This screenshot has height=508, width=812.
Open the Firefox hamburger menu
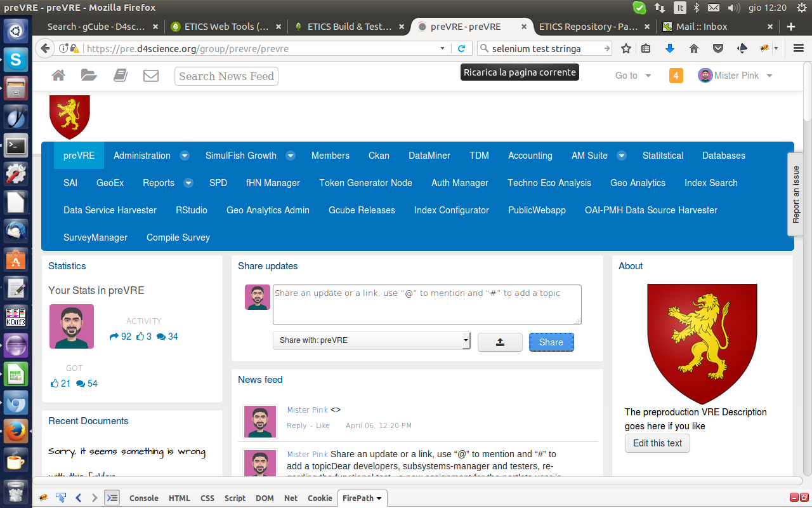798,48
